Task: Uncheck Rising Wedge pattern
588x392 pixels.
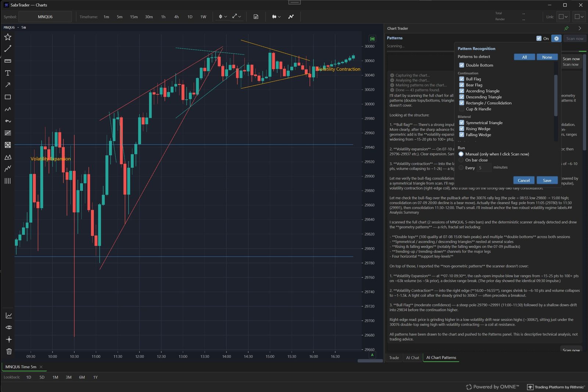Action: click(462, 128)
